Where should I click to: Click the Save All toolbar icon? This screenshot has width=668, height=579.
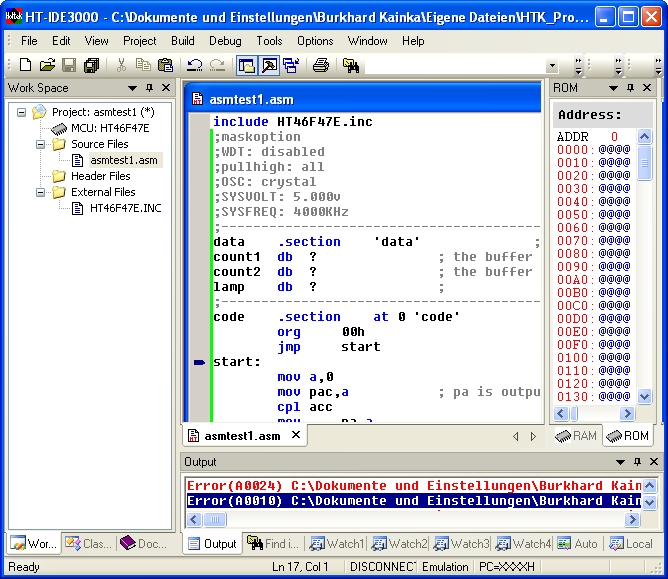point(91,65)
